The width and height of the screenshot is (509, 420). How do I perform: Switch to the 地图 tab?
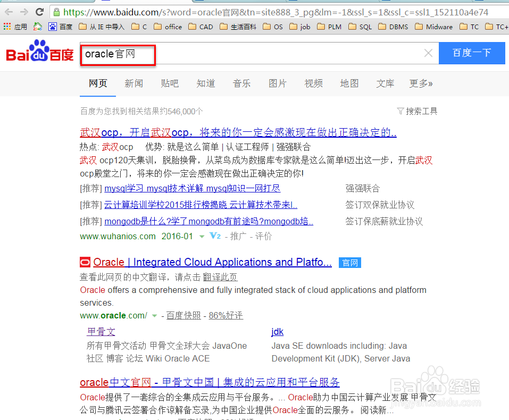(x=349, y=83)
